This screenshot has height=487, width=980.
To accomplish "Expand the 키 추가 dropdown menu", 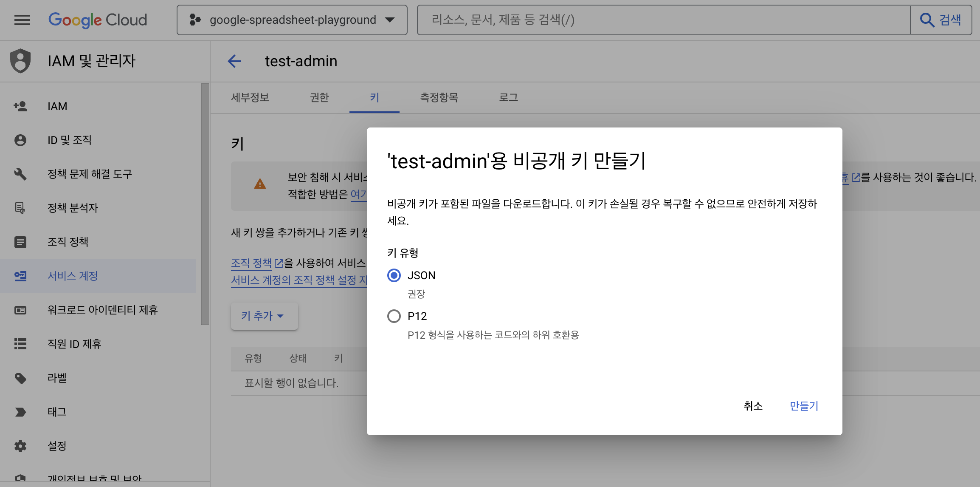I will tap(262, 315).
